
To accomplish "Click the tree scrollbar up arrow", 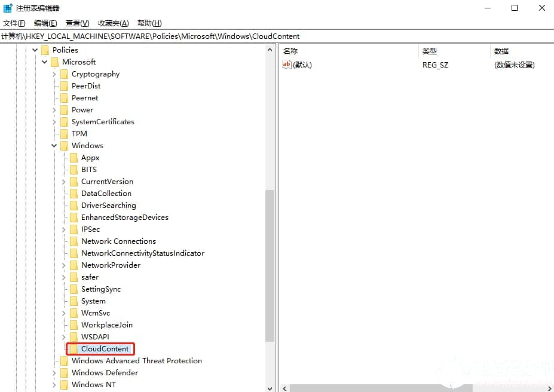I will (x=270, y=50).
